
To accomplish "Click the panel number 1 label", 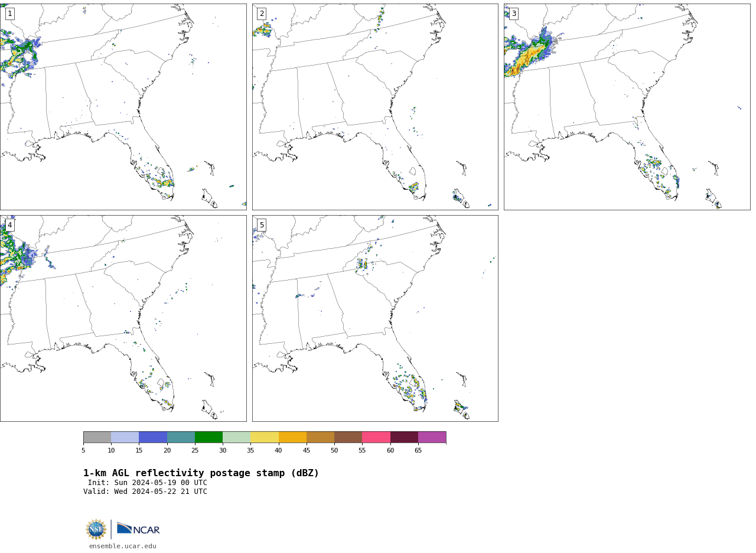I will 9,14.
